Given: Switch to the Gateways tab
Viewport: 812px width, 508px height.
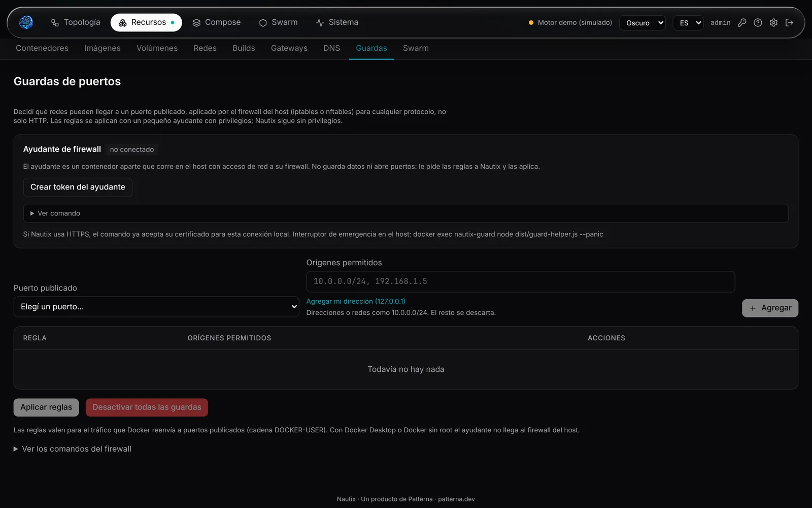Looking at the screenshot, I should (289, 48).
